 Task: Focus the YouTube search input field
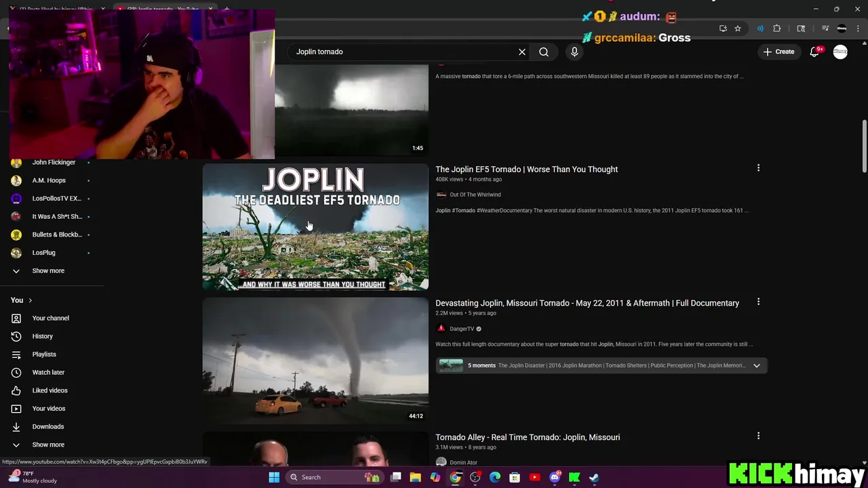[x=403, y=52]
